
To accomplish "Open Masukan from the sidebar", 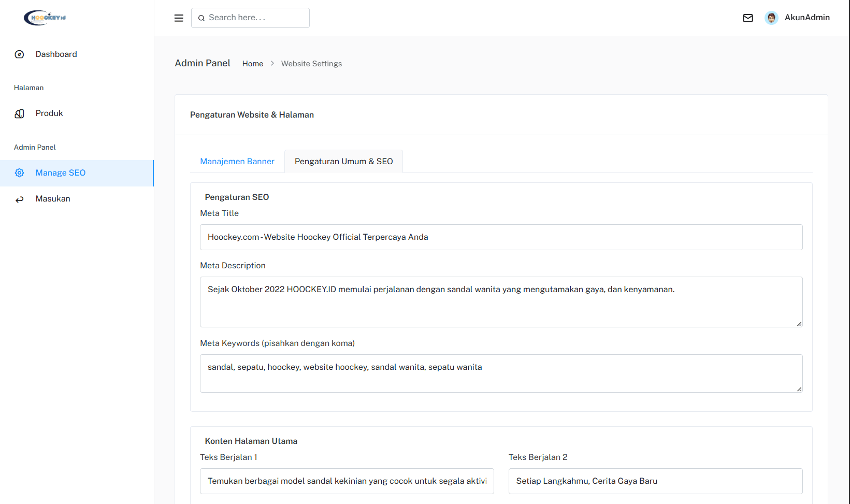I will [53, 199].
